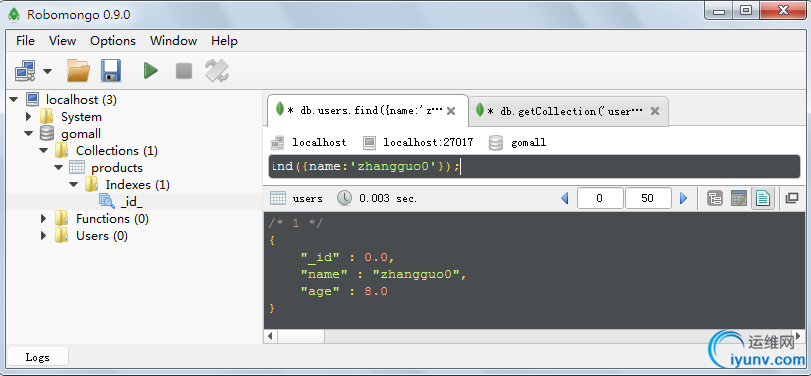Switch results to text view mode

tap(762, 198)
